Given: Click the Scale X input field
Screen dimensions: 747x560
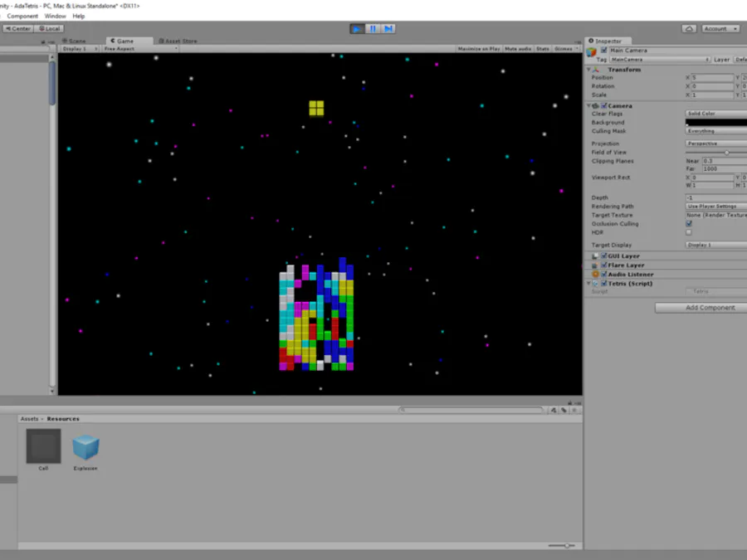Looking at the screenshot, I should point(712,95).
